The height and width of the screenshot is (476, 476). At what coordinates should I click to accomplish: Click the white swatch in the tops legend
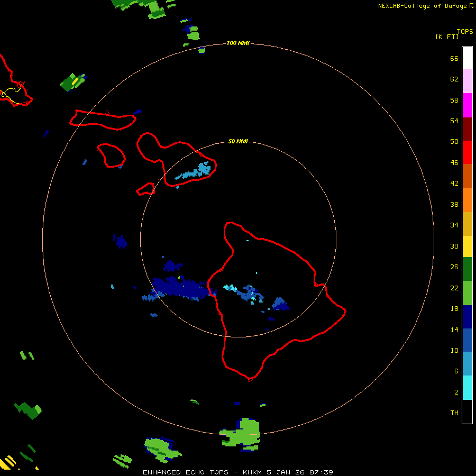pyautogui.click(x=467, y=58)
